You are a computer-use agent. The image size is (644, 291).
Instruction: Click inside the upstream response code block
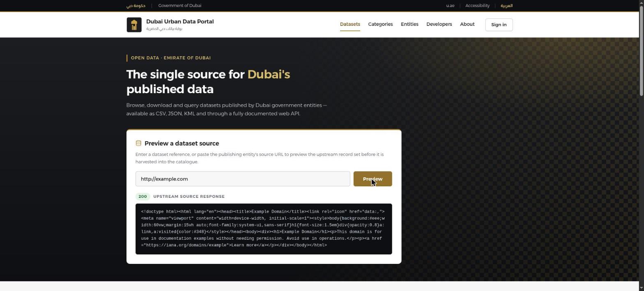click(x=264, y=229)
